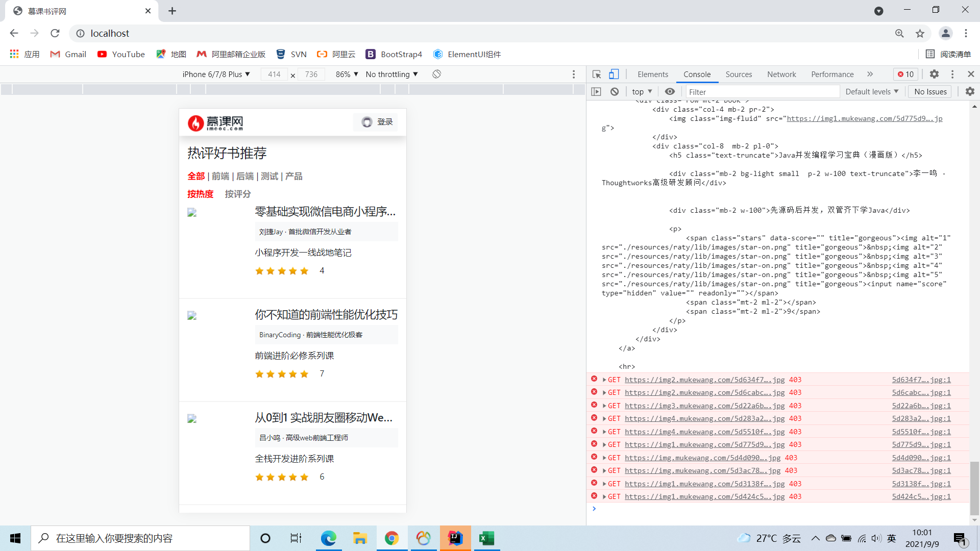Show more DevTools tabs chevron

(870, 74)
